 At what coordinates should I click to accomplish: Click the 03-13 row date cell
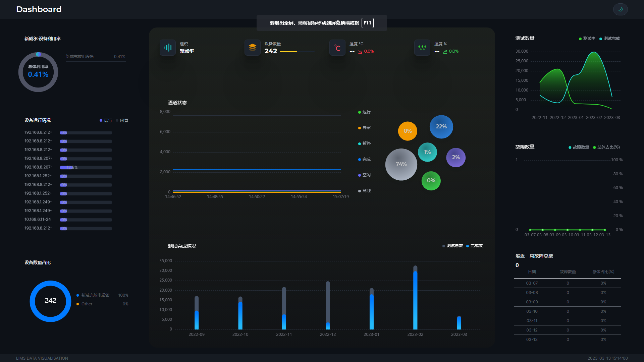[x=532, y=340]
